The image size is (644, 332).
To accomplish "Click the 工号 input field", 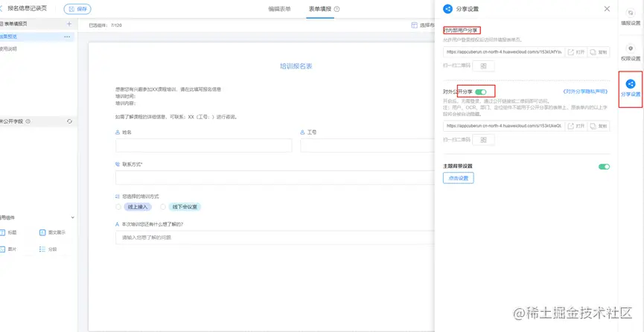I will (368, 145).
